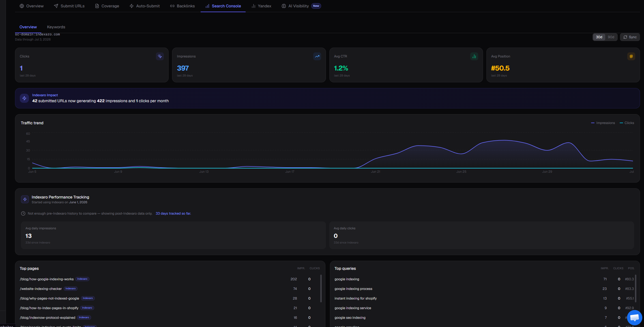Click the Avg daily impressions value 13
The height and width of the screenshot is (327, 644).
[x=29, y=236]
